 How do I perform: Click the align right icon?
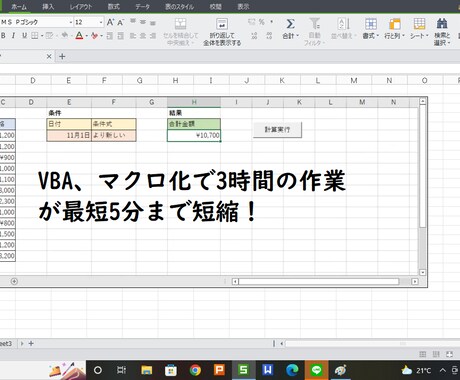(x=153, y=36)
